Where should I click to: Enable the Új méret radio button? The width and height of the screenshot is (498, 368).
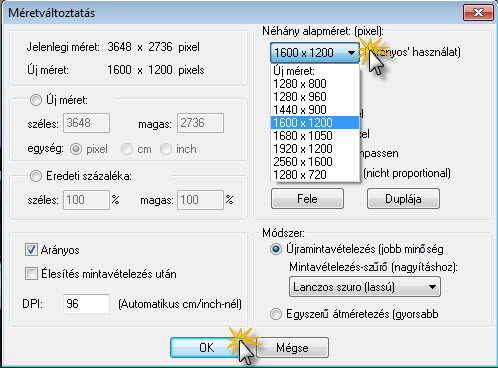click(36, 100)
